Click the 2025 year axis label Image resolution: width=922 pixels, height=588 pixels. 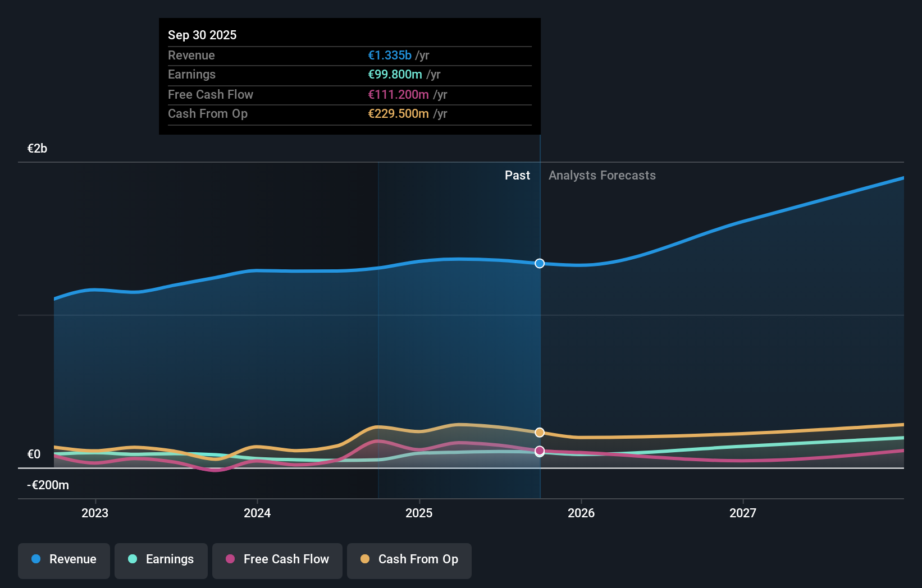click(419, 513)
